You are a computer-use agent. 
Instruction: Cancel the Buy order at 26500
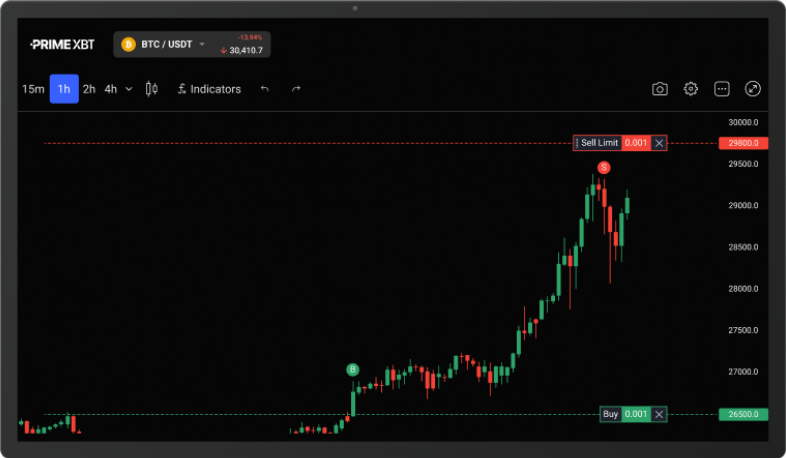[x=658, y=414]
